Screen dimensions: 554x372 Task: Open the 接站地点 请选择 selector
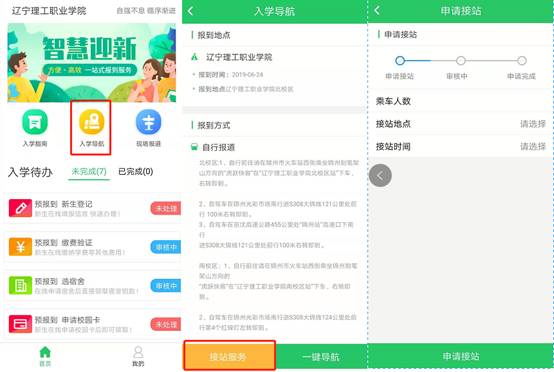tap(461, 124)
